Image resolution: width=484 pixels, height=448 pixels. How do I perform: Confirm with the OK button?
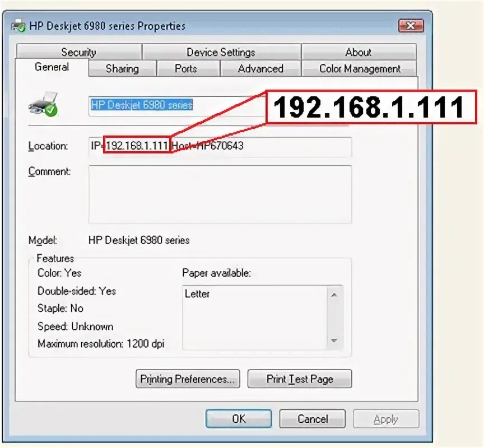tap(239, 419)
